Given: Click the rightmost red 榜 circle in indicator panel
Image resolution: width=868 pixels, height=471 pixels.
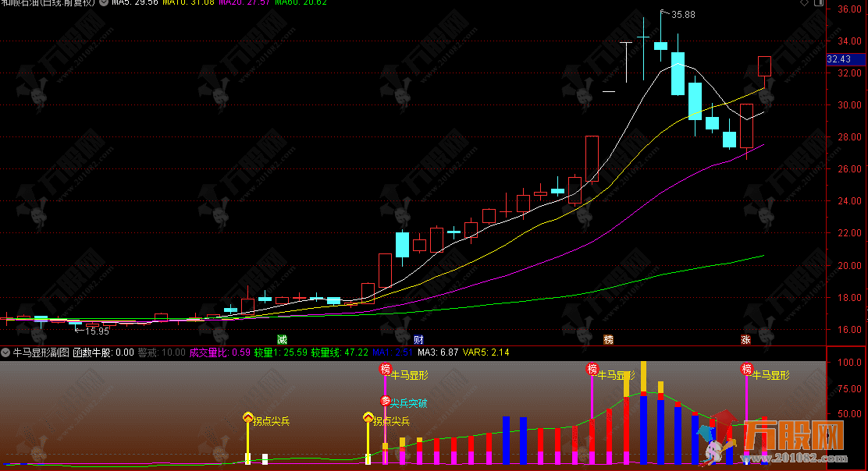Looking at the screenshot, I should click(747, 369).
